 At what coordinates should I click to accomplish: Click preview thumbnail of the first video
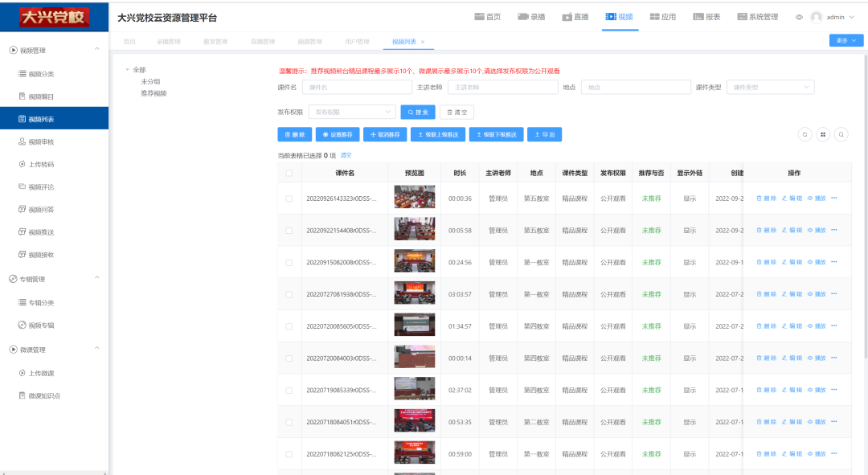414,198
